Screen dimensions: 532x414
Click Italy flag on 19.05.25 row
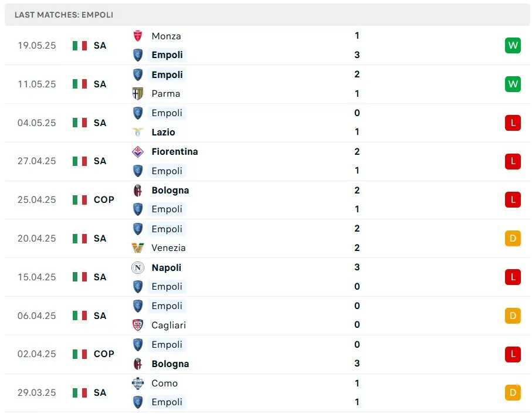pos(80,45)
